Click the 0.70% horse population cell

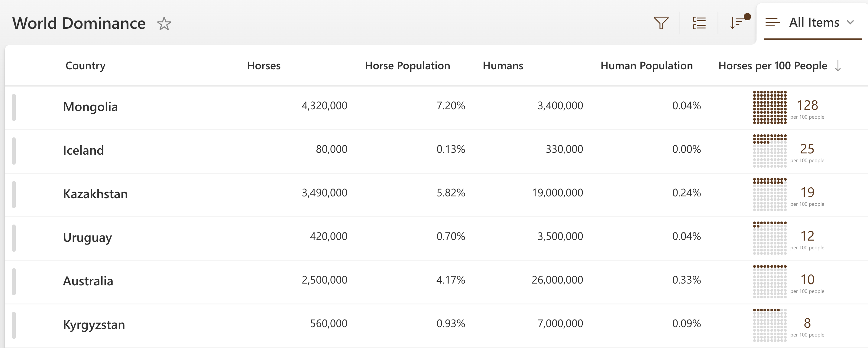(x=451, y=236)
